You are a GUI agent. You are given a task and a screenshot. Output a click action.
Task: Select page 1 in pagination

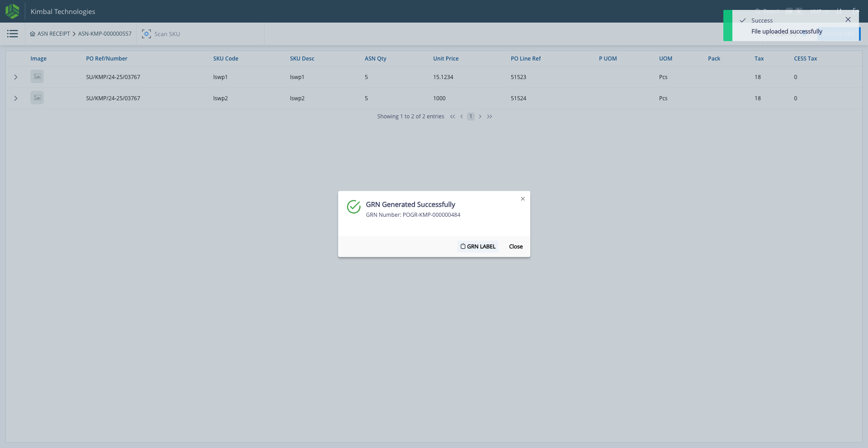tap(471, 117)
